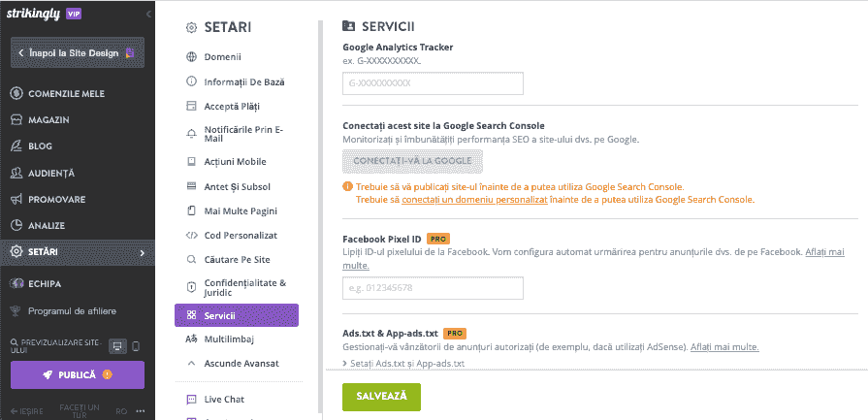
Task: Switch preview to mobile view
Action: coord(136,346)
